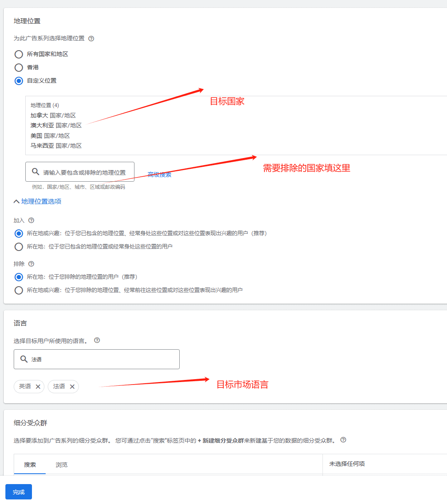Choose 所在地或兴趣 option under 排除
447x504 pixels.
[x=19, y=290]
